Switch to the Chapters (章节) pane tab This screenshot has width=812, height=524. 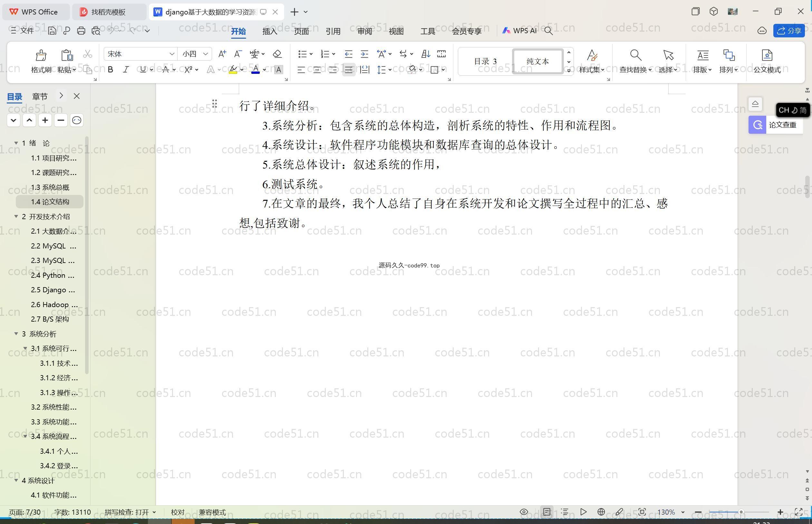coord(40,97)
